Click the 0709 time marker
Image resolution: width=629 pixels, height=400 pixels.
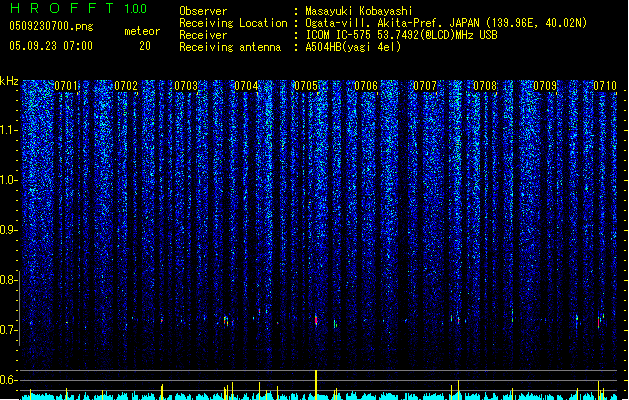point(545,86)
